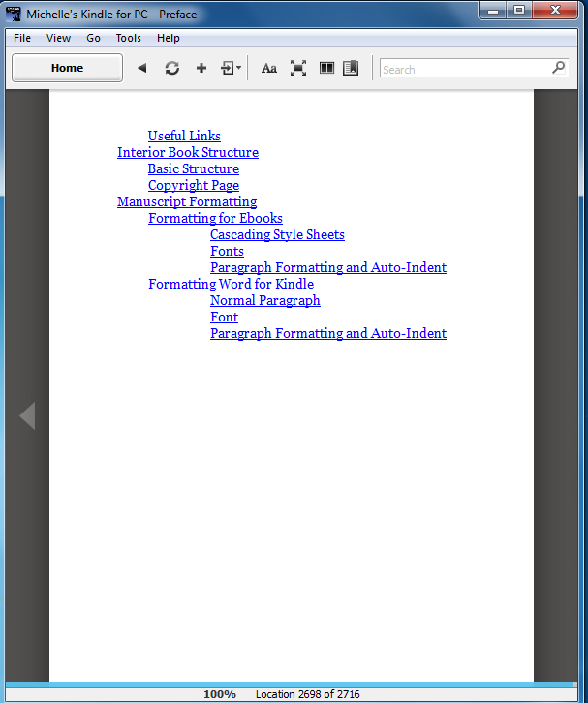This screenshot has height=703, width=588.
Task: Open the Manuscript Formatting section
Action: click(187, 201)
